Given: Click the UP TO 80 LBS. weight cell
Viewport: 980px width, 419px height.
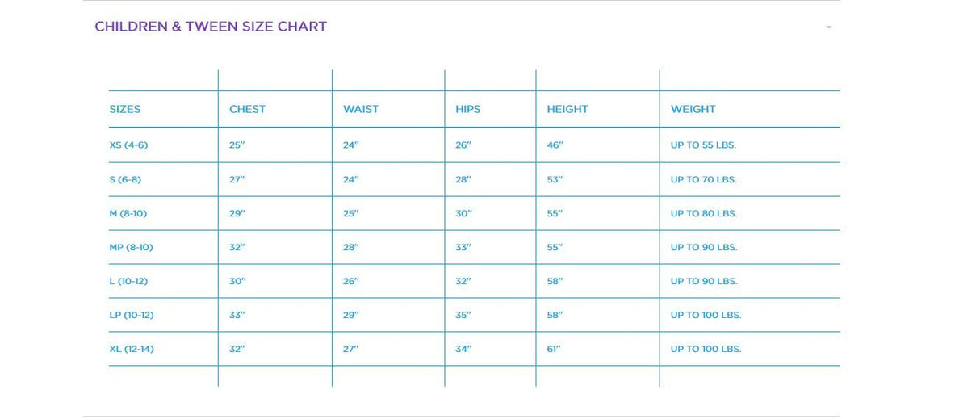Looking at the screenshot, I should [703, 213].
